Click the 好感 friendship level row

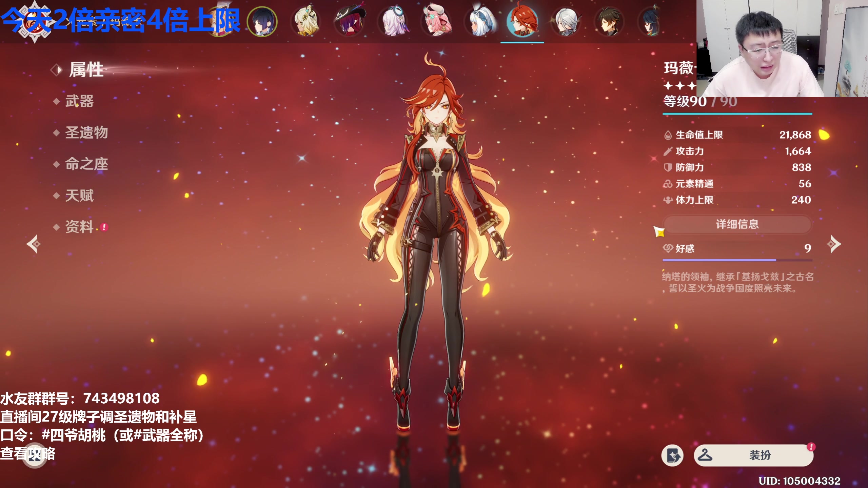(737, 248)
